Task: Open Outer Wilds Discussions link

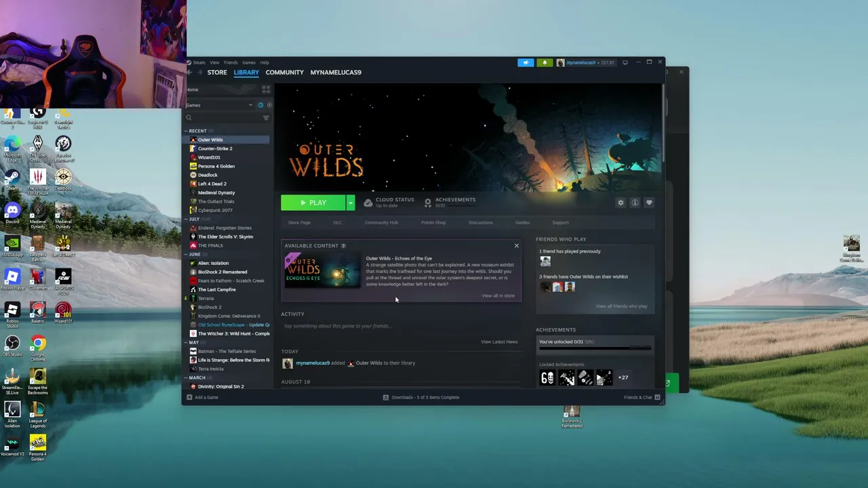Action: 480,222
